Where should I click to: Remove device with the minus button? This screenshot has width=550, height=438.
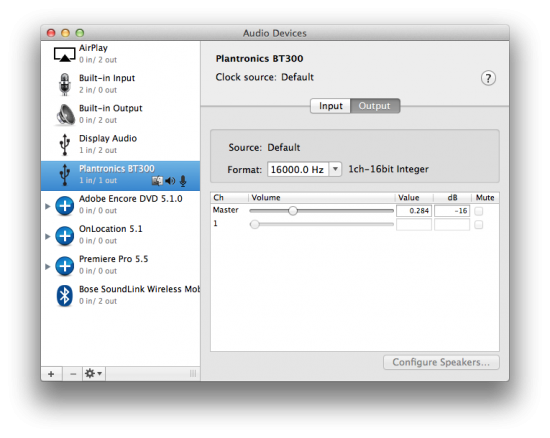coord(73,374)
